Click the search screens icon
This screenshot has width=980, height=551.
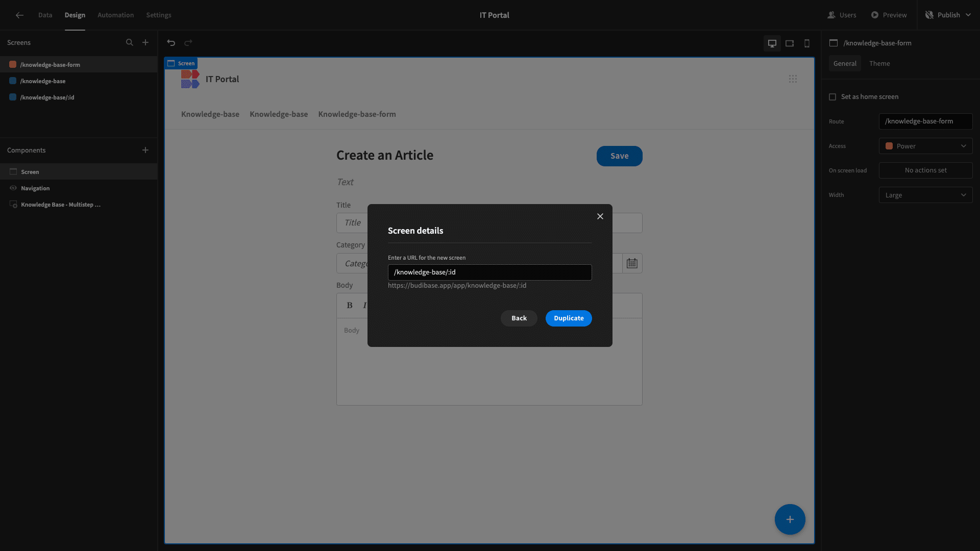point(129,43)
